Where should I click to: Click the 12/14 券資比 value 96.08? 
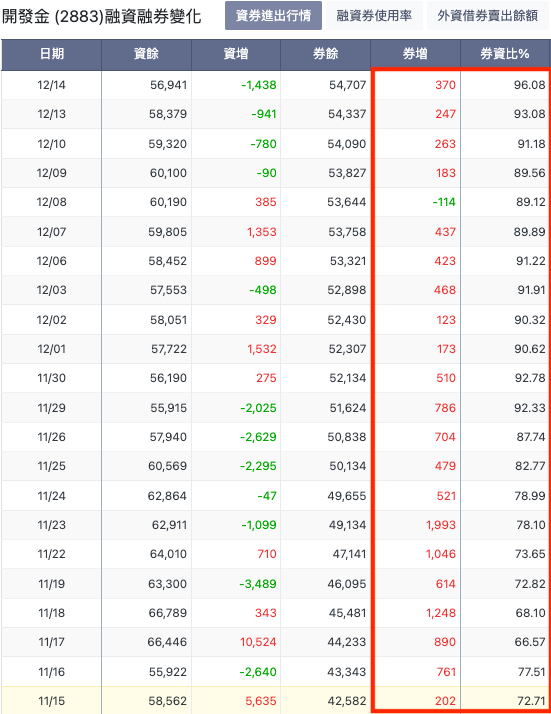pos(530,85)
